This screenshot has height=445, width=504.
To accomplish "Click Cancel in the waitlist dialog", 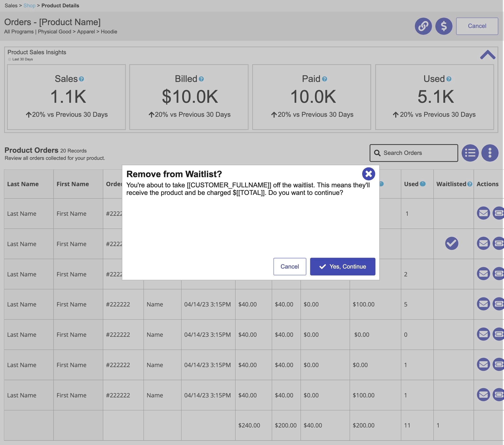I will click(x=289, y=266).
